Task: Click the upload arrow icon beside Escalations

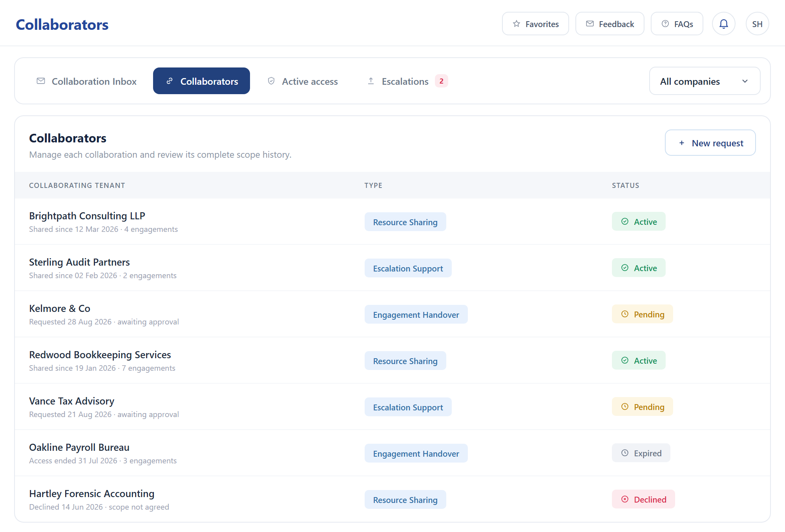Action: coord(371,81)
